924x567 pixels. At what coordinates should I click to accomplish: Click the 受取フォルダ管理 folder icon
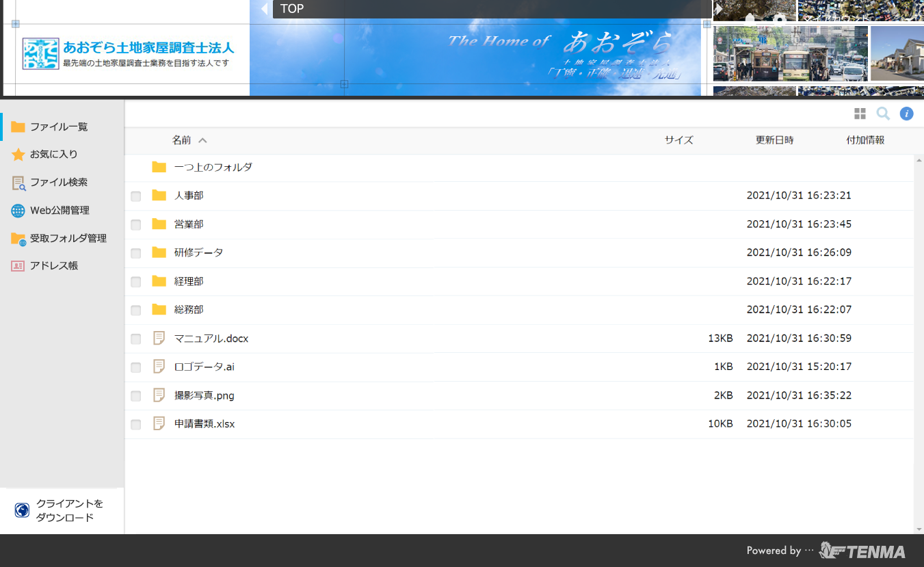tap(18, 239)
